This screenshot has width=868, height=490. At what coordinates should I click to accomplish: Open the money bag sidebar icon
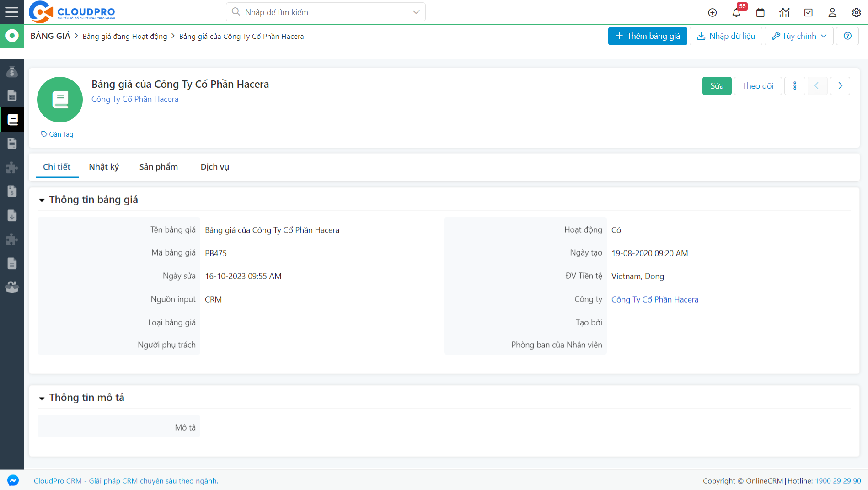point(12,72)
